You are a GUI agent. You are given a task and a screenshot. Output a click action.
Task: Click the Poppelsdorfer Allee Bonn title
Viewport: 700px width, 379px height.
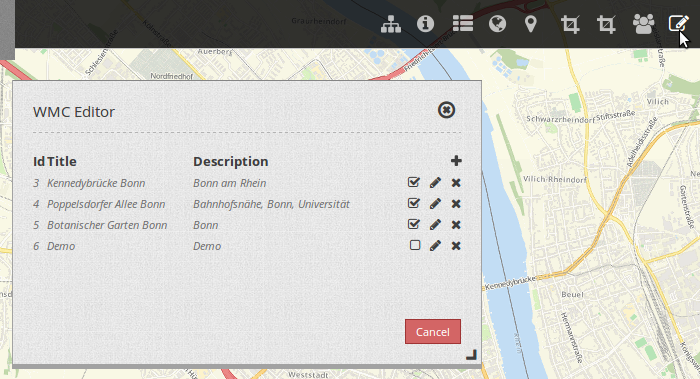[106, 204]
